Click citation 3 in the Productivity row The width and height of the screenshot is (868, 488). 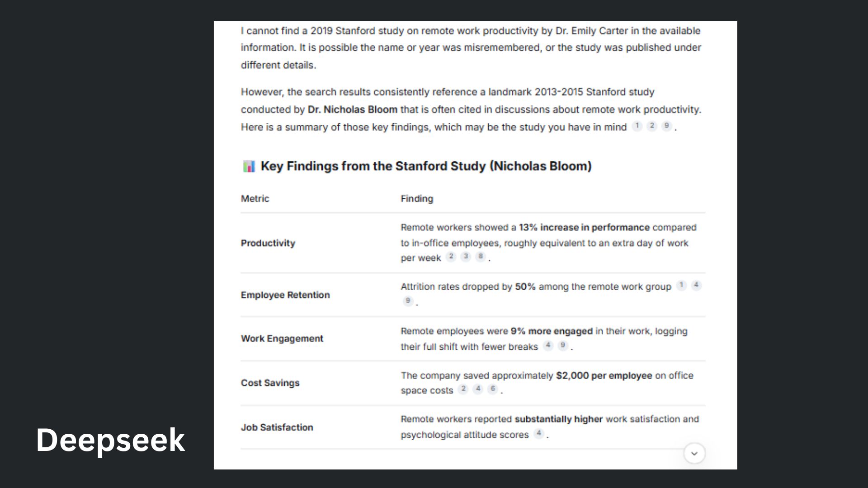coord(466,257)
